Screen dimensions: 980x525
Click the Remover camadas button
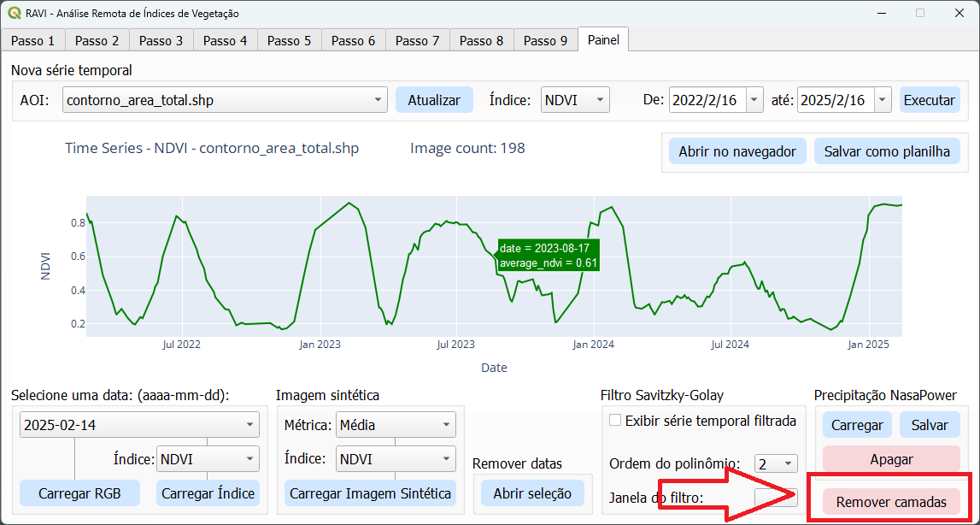click(891, 502)
